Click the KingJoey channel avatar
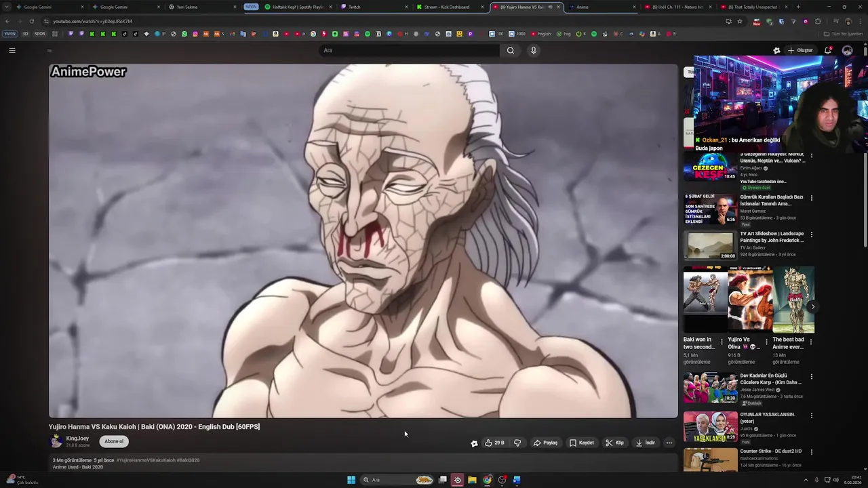 pyautogui.click(x=56, y=441)
